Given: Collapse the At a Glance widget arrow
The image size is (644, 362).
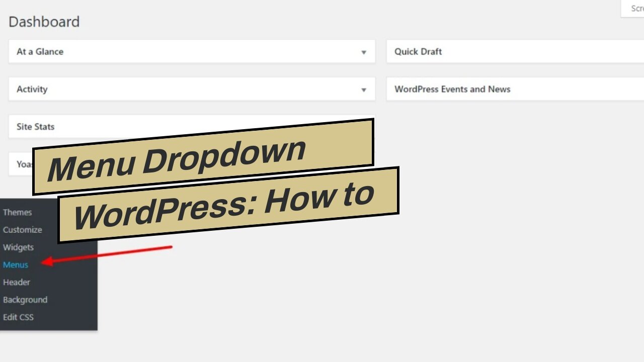Looking at the screenshot, I should pos(364,52).
